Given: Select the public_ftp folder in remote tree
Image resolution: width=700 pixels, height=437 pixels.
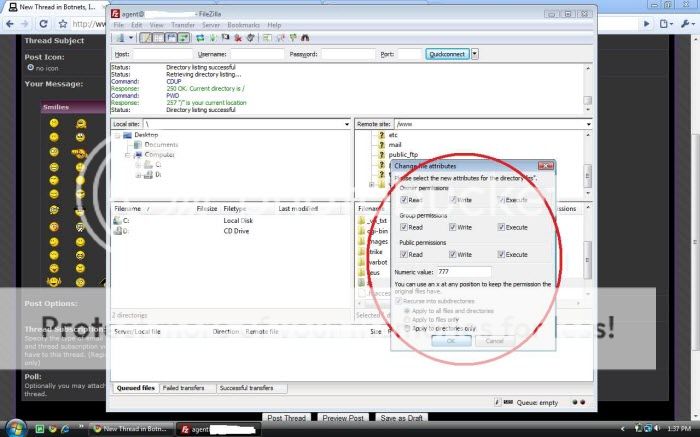Looking at the screenshot, I should click(x=403, y=155).
